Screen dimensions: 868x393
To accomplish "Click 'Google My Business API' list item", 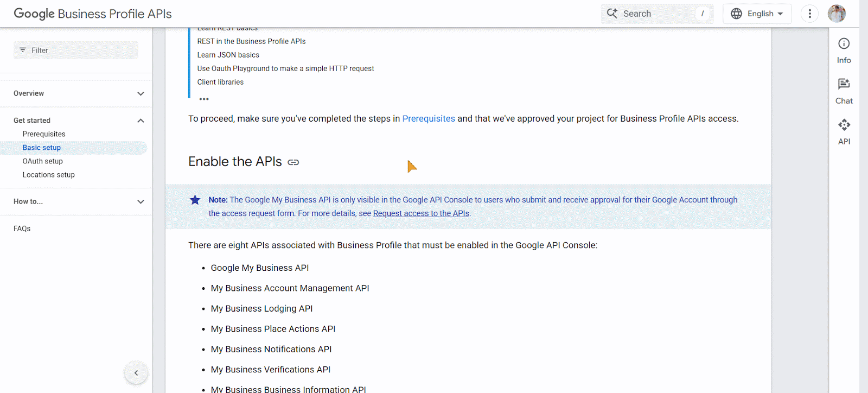I will [x=260, y=268].
